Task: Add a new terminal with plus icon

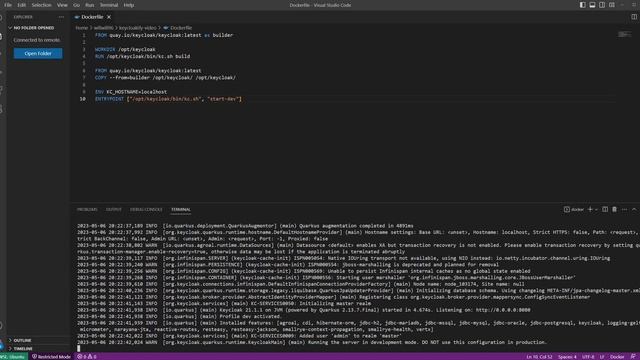Action: [x=590, y=209]
